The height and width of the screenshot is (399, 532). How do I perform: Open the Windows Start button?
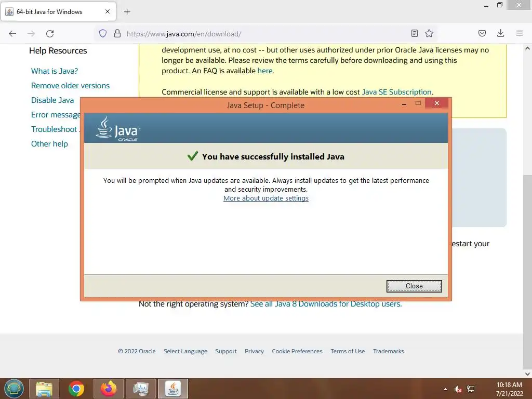[14, 389]
